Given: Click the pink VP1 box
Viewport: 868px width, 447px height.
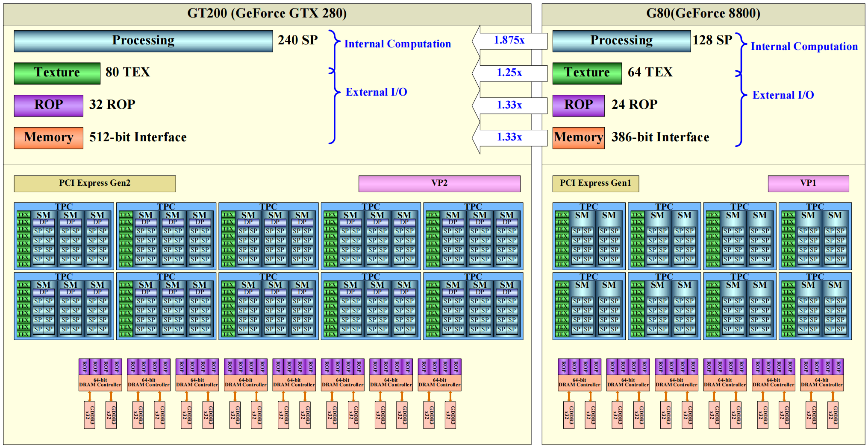Looking at the screenshot, I should 808,184.
